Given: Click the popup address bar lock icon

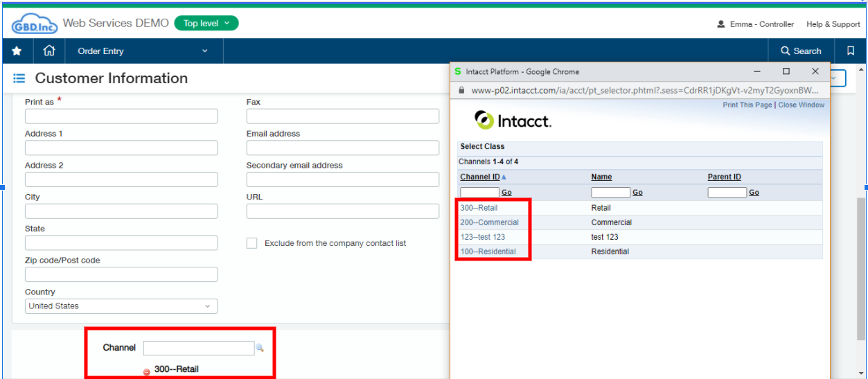Looking at the screenshot, I should 462,90.
